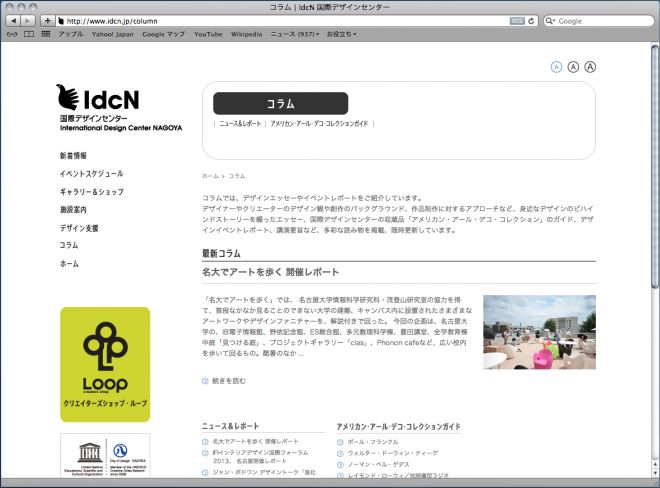
Task: Expand the お役立ち bookmarks dropdown
Action: tap(343, 34)
